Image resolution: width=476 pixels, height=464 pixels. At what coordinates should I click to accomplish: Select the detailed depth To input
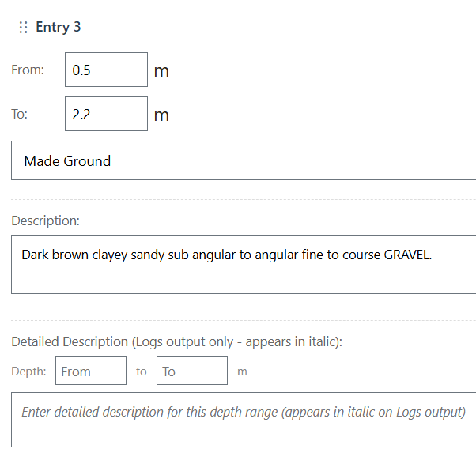point(192,371)
